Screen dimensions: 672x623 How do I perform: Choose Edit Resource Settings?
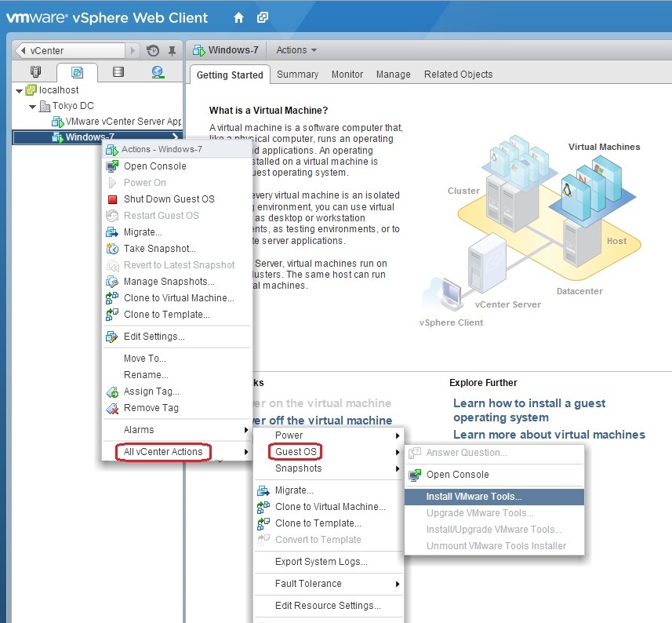tap(329, 606)
